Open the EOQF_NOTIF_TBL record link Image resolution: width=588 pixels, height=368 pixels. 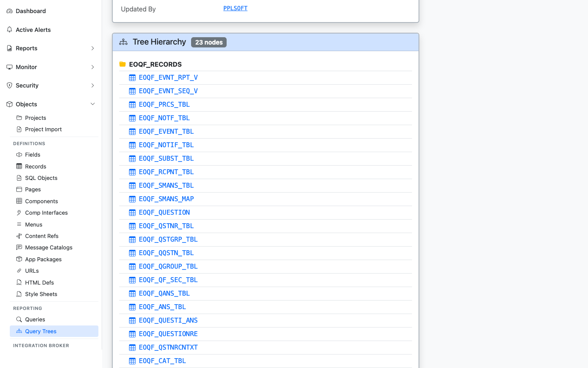(166, 145)
